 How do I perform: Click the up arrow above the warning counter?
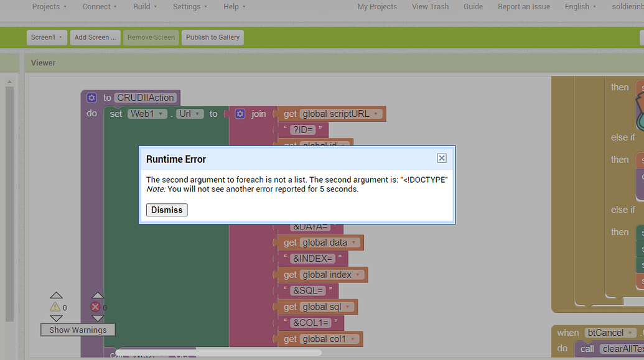[x=56, y=295]
